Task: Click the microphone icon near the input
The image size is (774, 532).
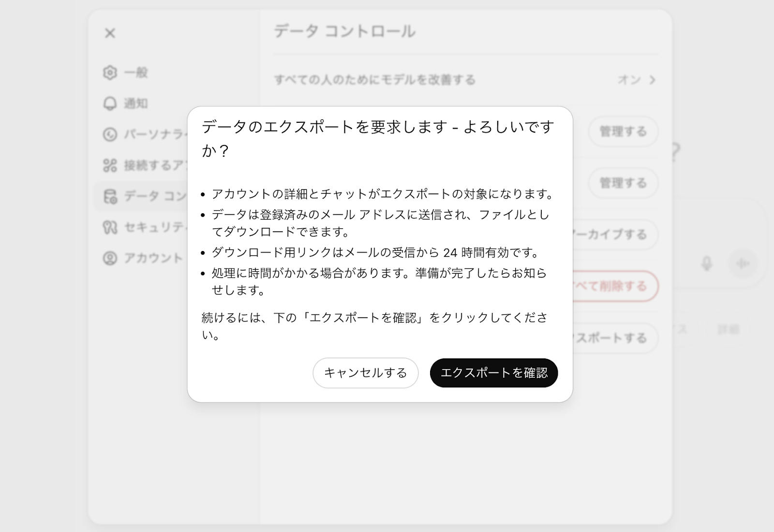Action: pyautogui.click(x=706, y=264)
